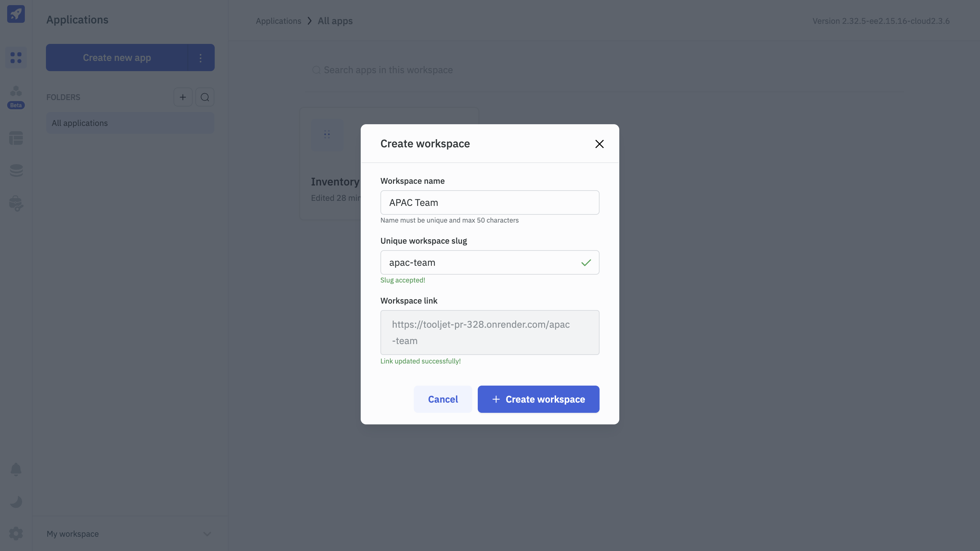The width and height of the screenshot is (980, 551).
Task: Click the All apps breadcrumb
Action: coord(335,21)
